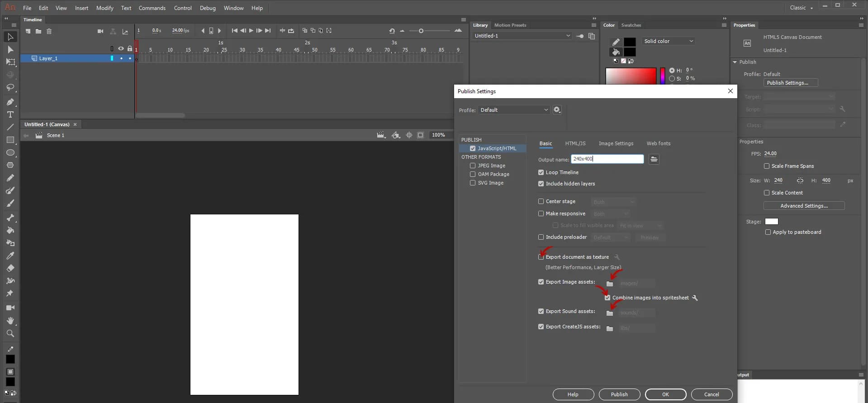The width and height of the screenshot is (868, 403).
Task: Open the Commands menu
Action: point(152,8)
